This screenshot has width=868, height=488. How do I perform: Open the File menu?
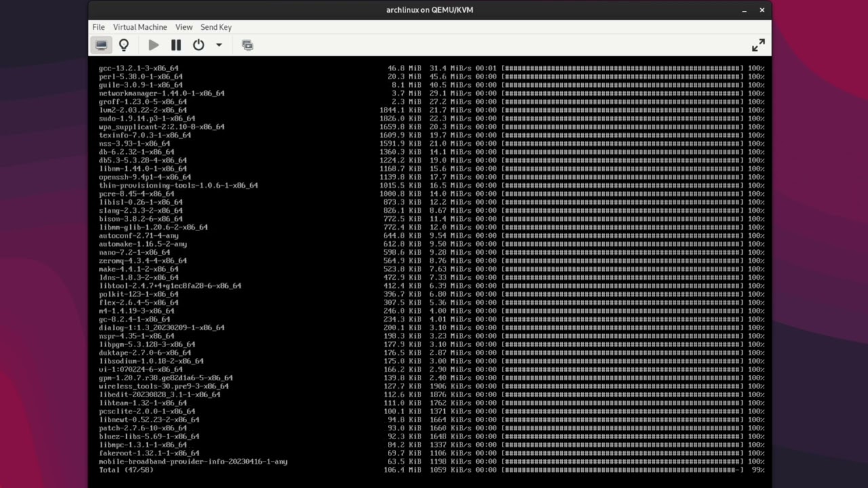98,27
